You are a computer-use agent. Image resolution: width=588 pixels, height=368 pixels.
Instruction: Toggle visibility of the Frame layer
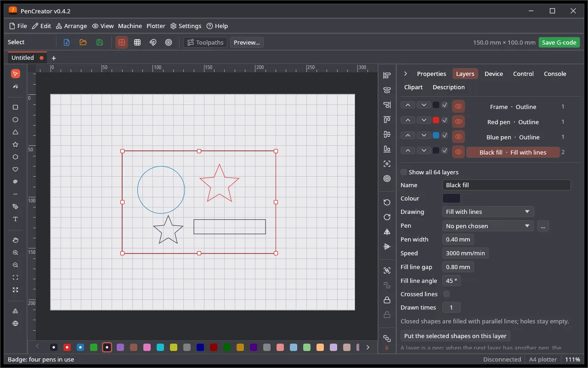458,107
